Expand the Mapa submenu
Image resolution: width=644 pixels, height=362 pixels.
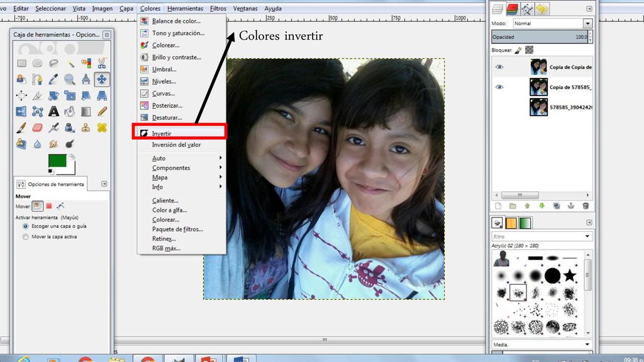click(x=182, y=177)
